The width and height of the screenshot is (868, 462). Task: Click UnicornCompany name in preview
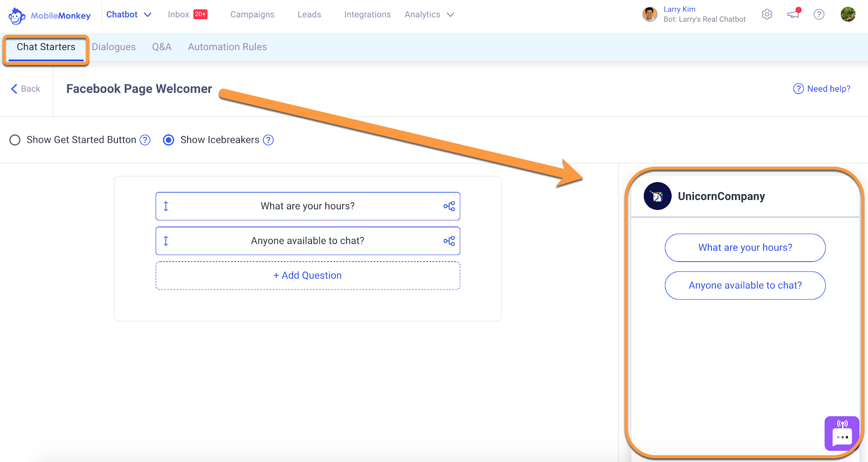722,196
